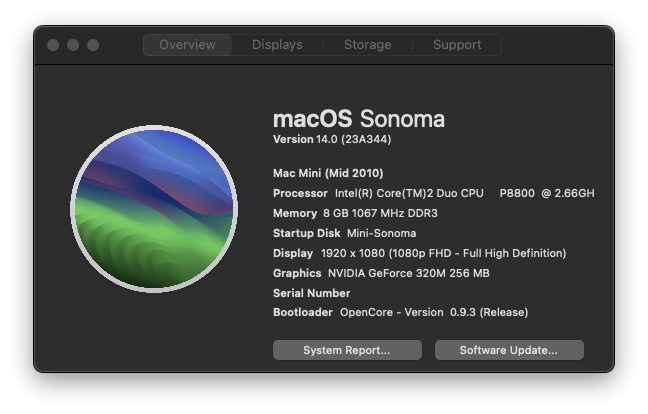Click the Memory 8 GB entry

355,213
